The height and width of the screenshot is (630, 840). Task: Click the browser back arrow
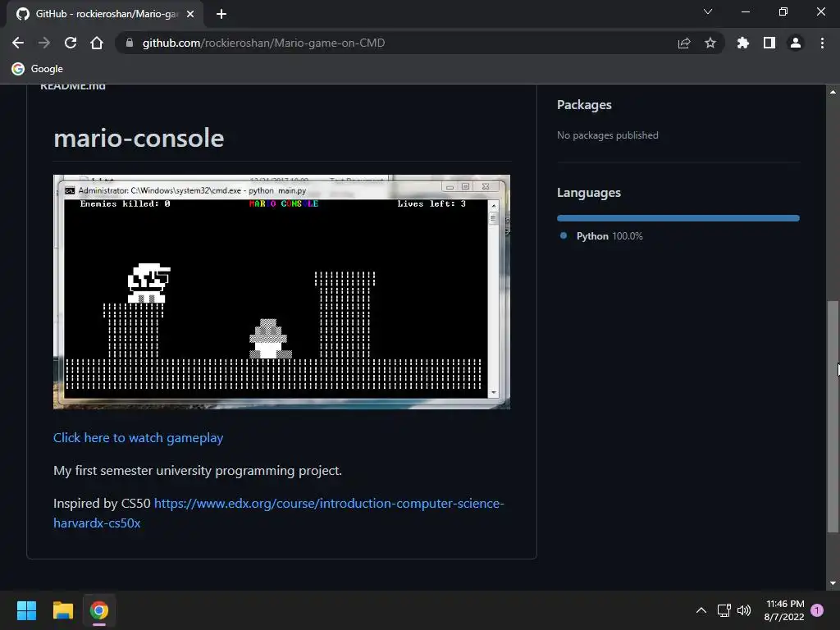click(x=18, y=43)
